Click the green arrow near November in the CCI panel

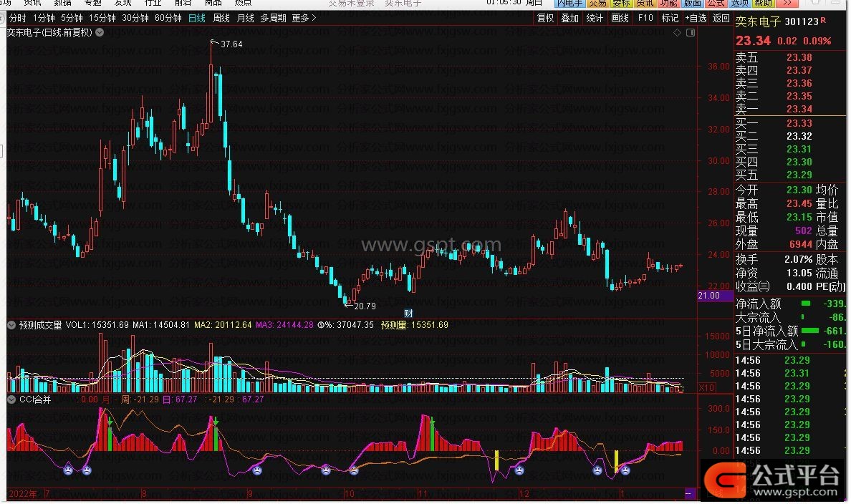[433, 420]
